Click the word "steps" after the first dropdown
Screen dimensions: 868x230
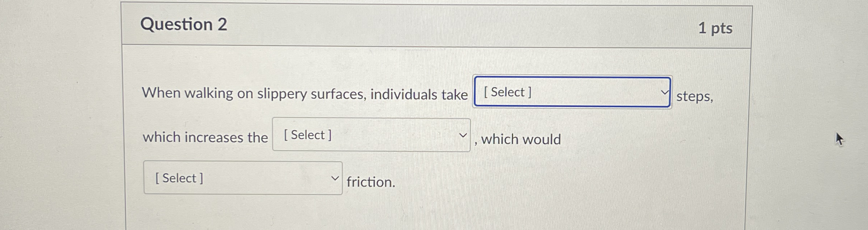[x=693, y=97]
